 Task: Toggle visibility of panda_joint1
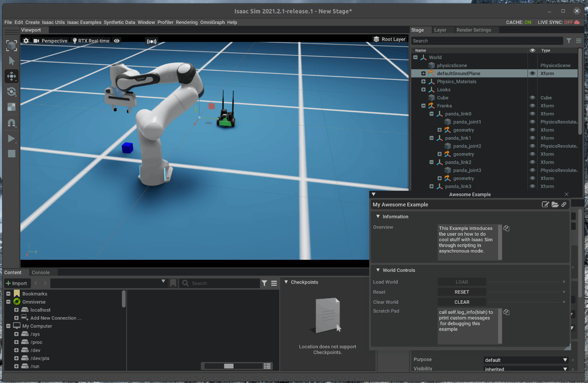pyautogui.click(x=533, y=122)
